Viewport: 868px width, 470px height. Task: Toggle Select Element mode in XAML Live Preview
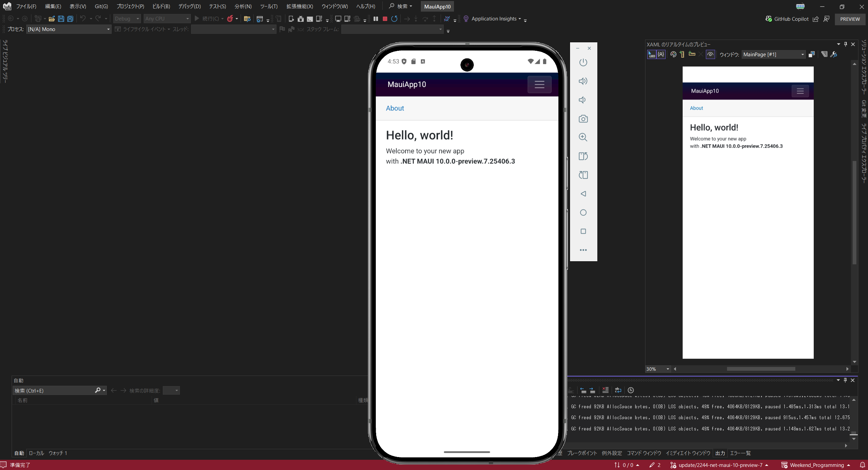pos(652,55)
